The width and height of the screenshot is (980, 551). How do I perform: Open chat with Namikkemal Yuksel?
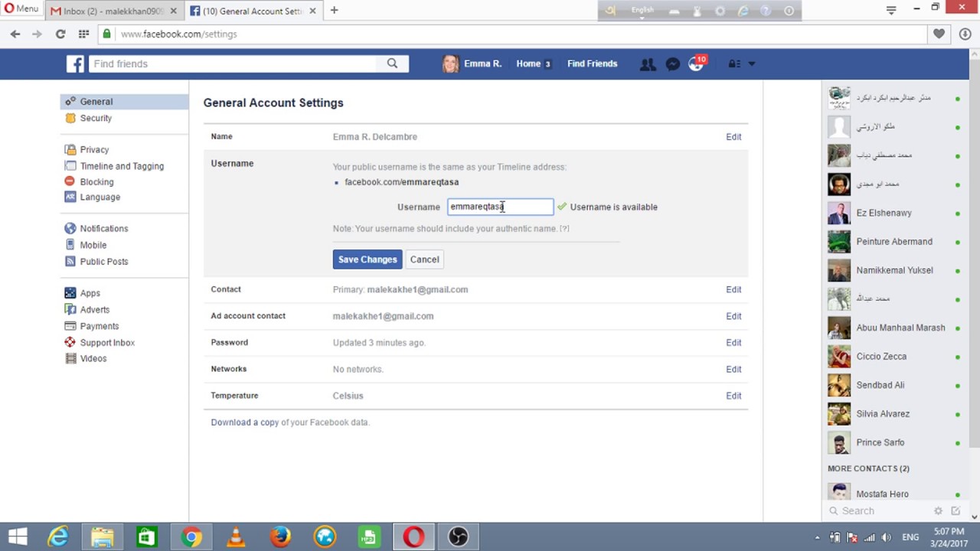(x=894, y=270)
